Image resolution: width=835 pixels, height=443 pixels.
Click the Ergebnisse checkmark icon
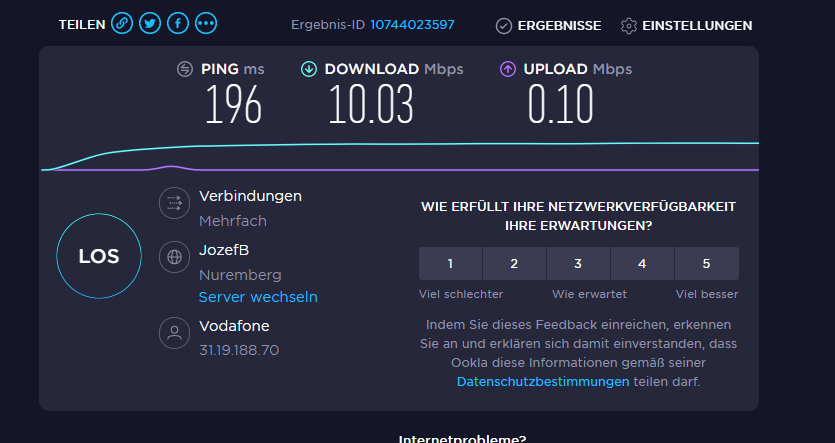click(504, 26)
